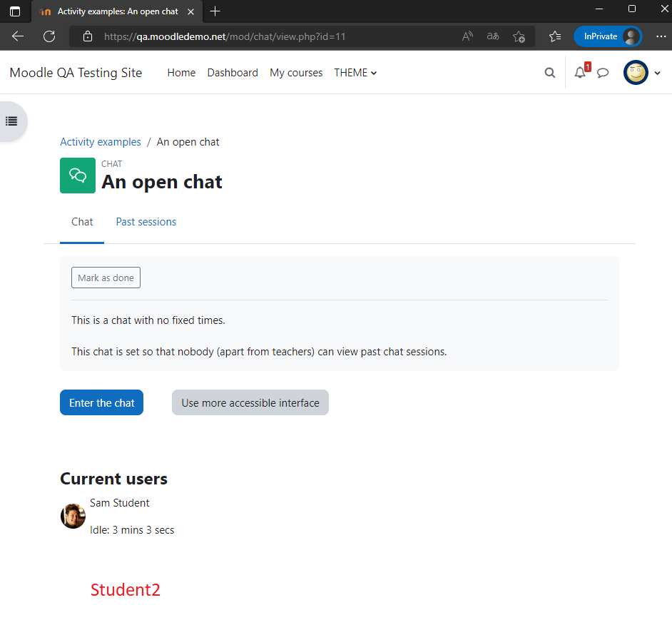Expand the THEME dropdown menu
Viewport: 672px width, 630px height.
(355, 73)
